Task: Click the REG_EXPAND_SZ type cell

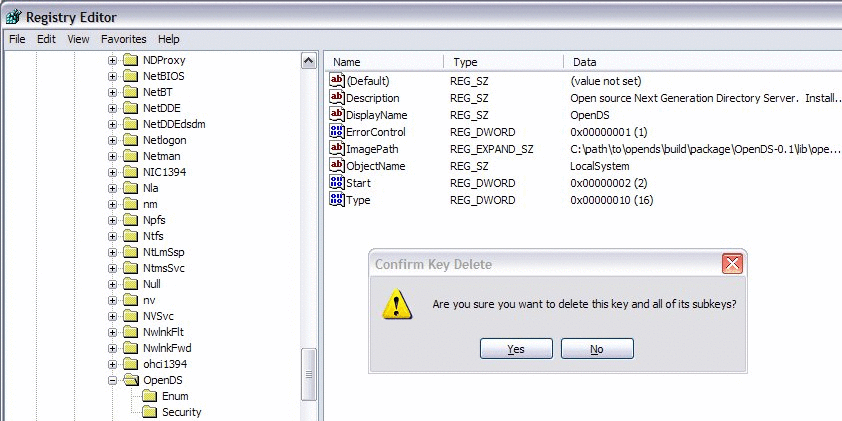Action: pos(492,149)
